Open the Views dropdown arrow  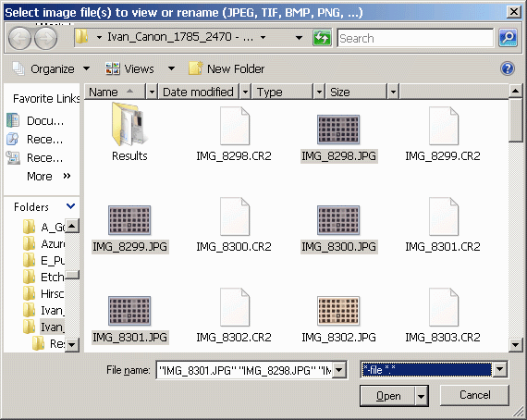pos(171,69)
